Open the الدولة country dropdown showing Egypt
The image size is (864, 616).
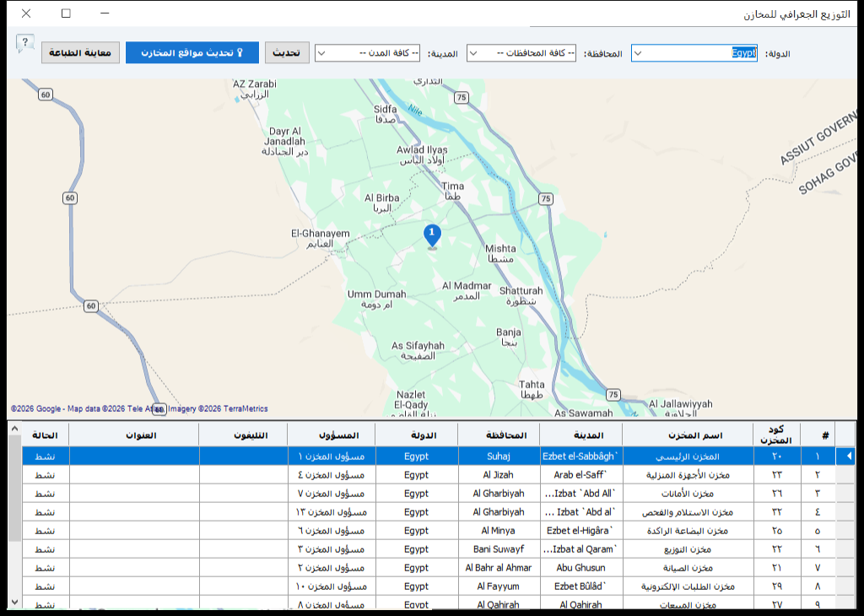tap(694, 53)
